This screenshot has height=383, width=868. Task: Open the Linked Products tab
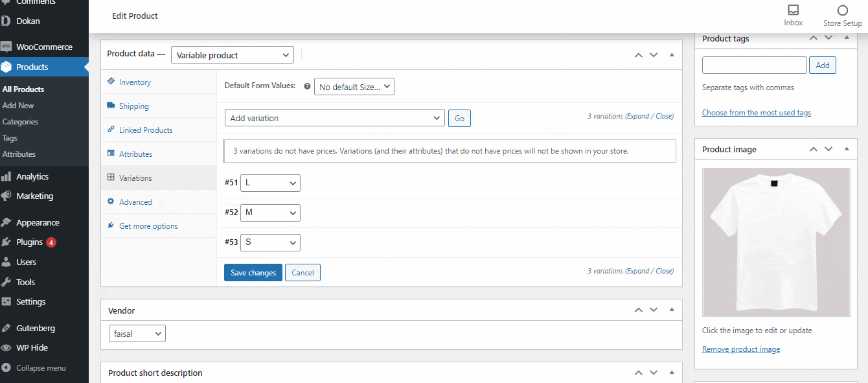(x=159, y=130)
